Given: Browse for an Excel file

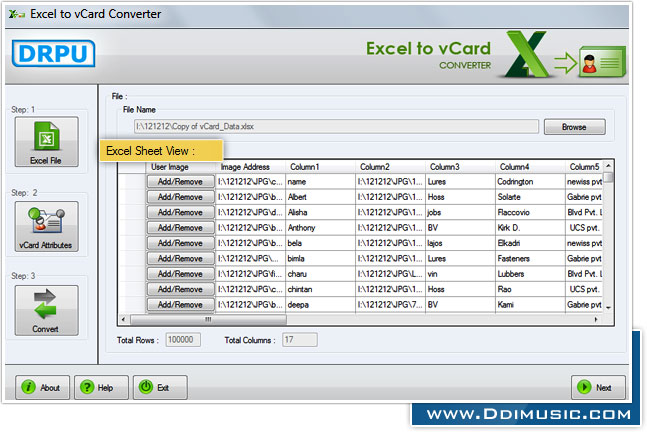Looking at the screenshot, I should tap(575, 127).
